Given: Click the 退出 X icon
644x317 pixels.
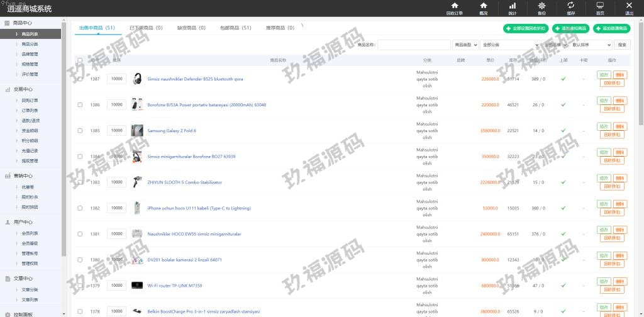Looking at the screenshot, I should coord(629,6).
